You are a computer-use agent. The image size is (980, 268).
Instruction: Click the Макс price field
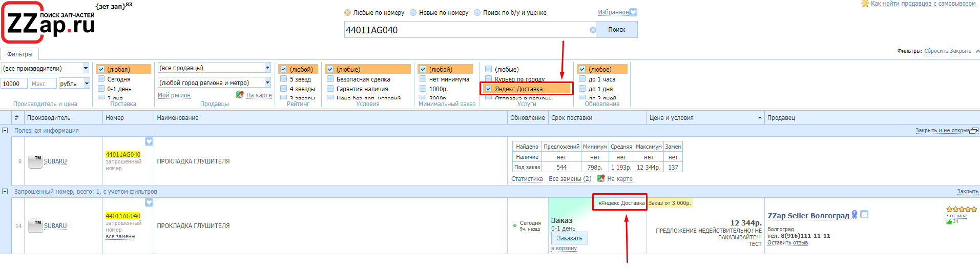click(43, 84)
